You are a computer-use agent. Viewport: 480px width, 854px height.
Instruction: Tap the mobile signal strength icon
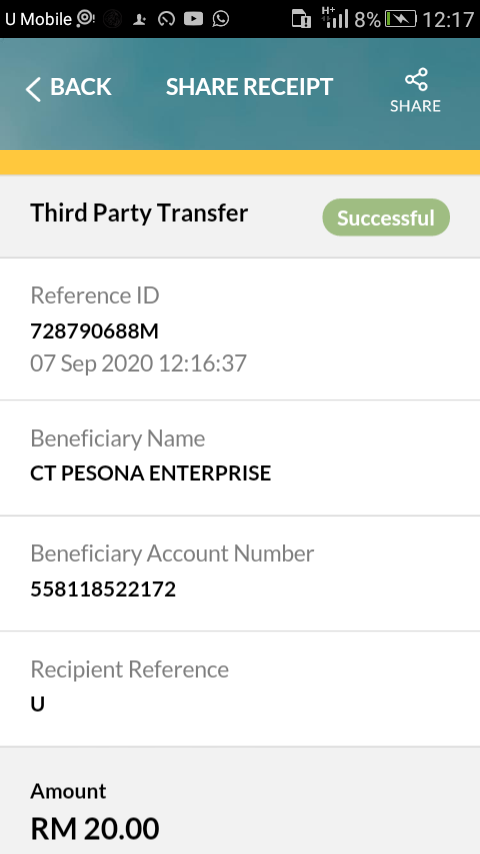[335, 18]
